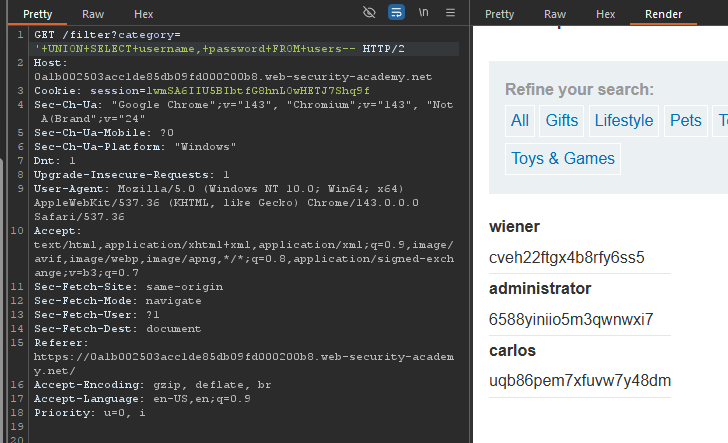Filter products by Pets category
728x443 pixels.
(686, 121)
